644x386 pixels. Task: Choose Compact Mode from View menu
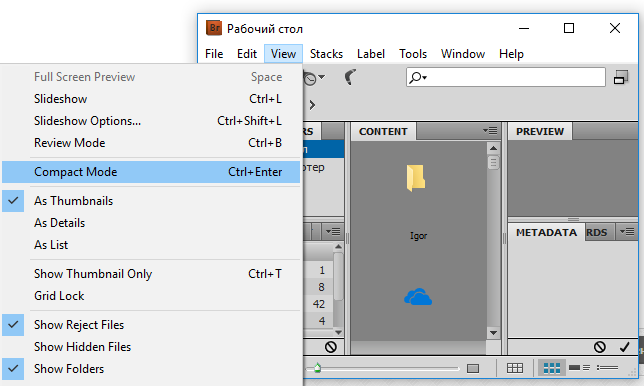(x=151, y=172)
